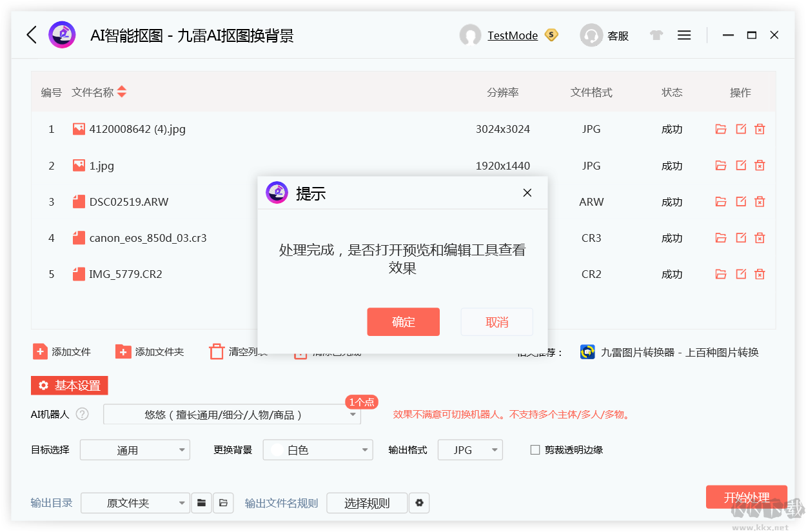Open the 更换背景 white color selector
The width and height of the screenshot is (806, 532).
coord(317,449)
